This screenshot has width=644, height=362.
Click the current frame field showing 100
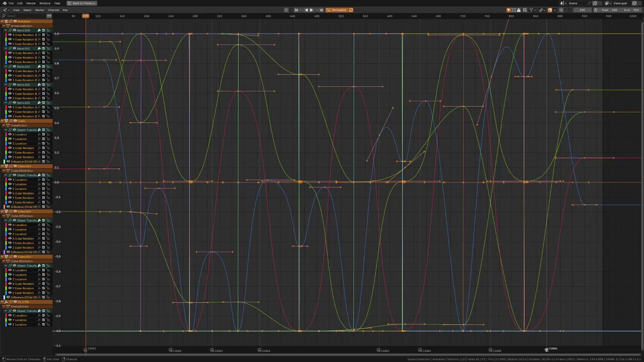point(582,10)
